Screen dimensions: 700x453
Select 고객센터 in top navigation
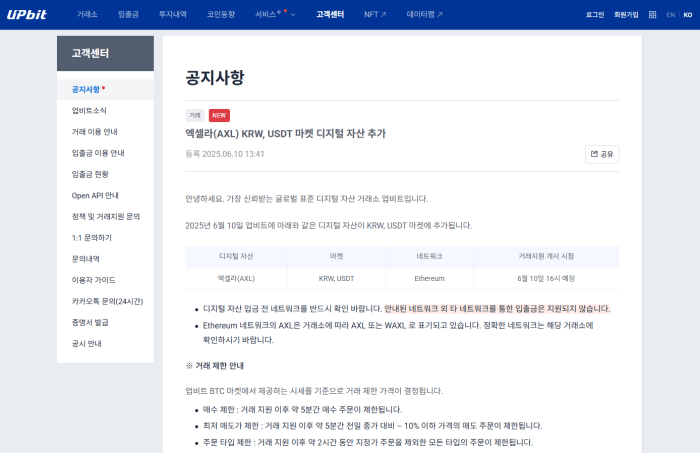tap(330, 14)
